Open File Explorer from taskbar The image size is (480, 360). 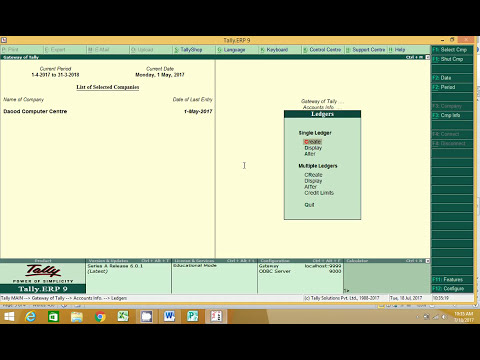(77, 316)
